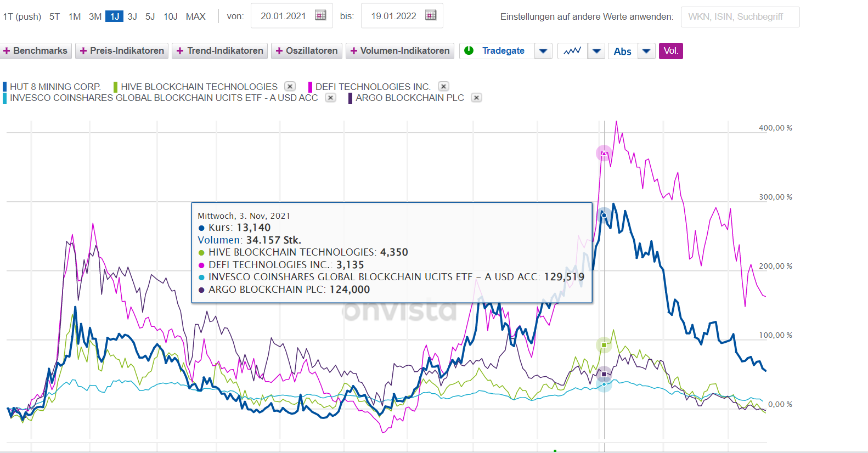
Task: Click the magenta DEFI Technologies legend swatch
Action: click(x=311, y=87)
